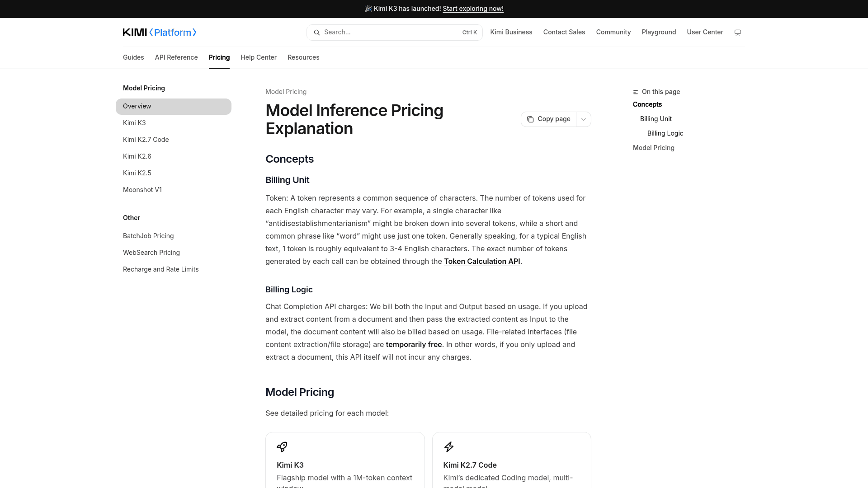The height and width of the screenshot is (488, 868).
Task: Open the Kimi K3 card title
Action: [x=290, y=465]
